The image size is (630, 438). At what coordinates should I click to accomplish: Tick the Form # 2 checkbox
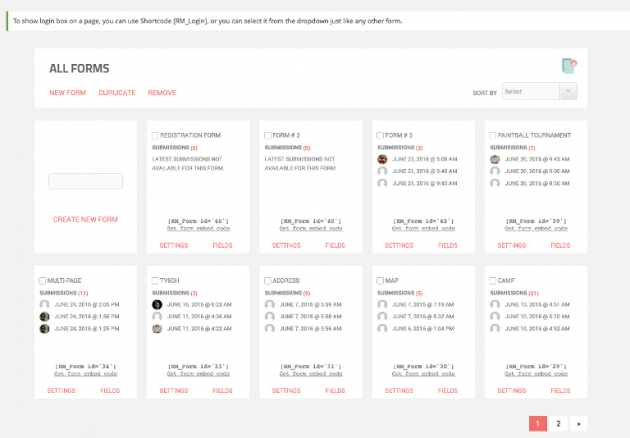click(268, 135)
